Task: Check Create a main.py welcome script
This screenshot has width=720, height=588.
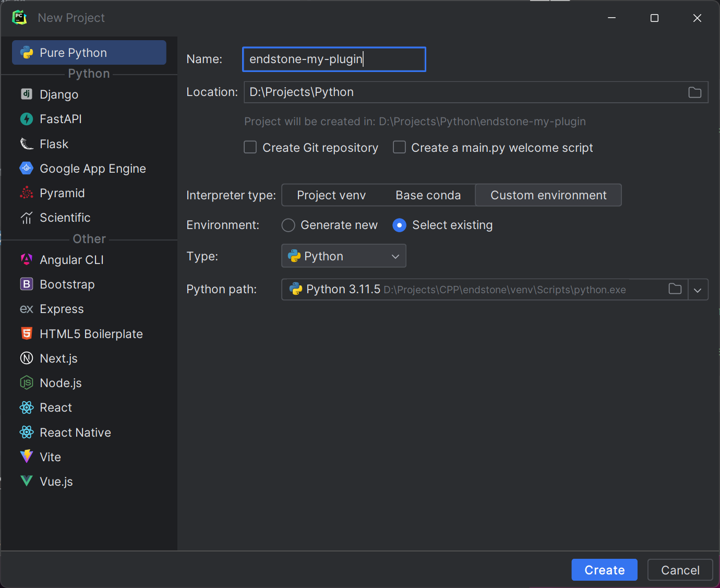Action: point(399,147)
